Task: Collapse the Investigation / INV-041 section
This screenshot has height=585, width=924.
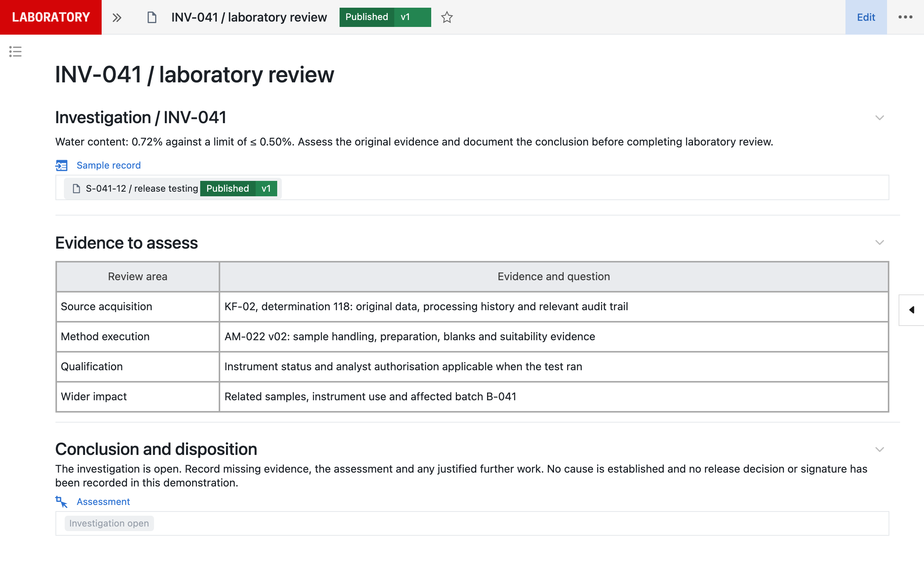Action: [879, 118]
